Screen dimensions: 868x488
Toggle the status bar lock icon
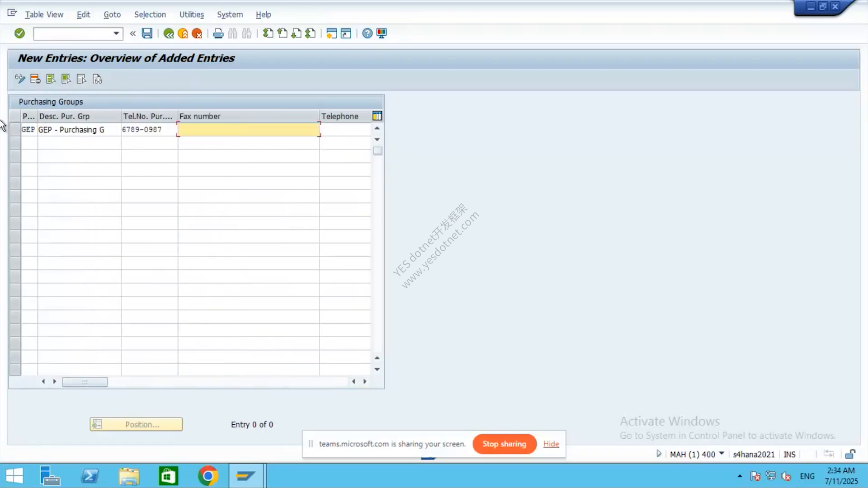pyautogui.click(x=850, y=454)
